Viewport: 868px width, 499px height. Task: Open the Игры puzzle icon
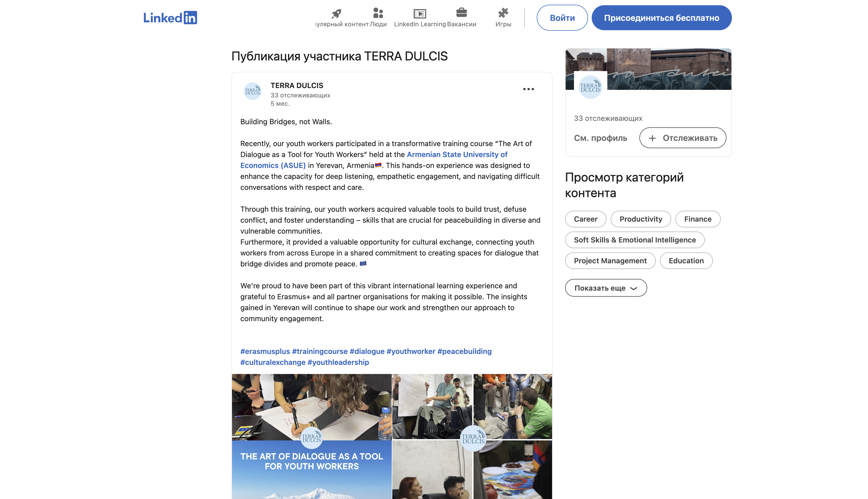(503, 13)
